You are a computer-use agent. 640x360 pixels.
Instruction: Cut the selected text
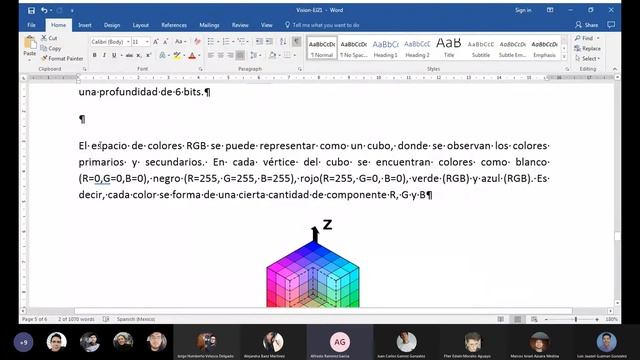coord(49,38)
